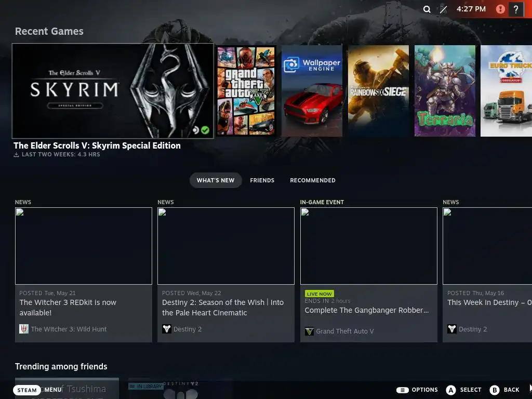
Task: Click the Recent Games heading
Action: [x=49, y=31]
